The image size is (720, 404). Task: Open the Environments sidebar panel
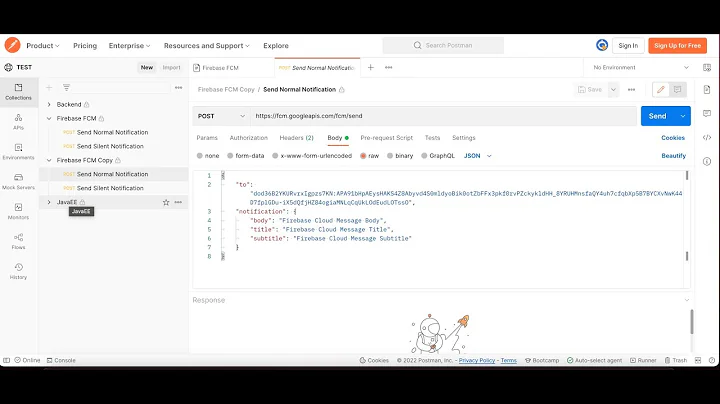pos(18,152)
